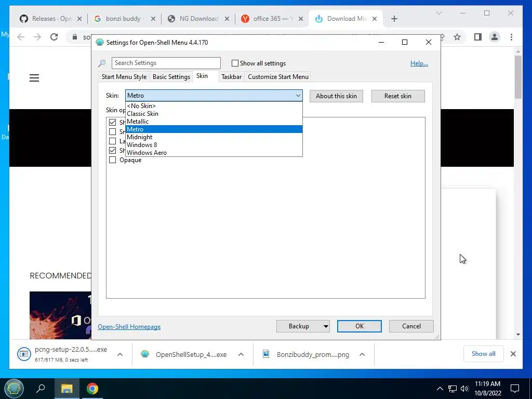Viewport: 532px width, 399px height.
Task: Click the volume speaker tray icon
Action: pyautogui.click(x=464, y=389)
